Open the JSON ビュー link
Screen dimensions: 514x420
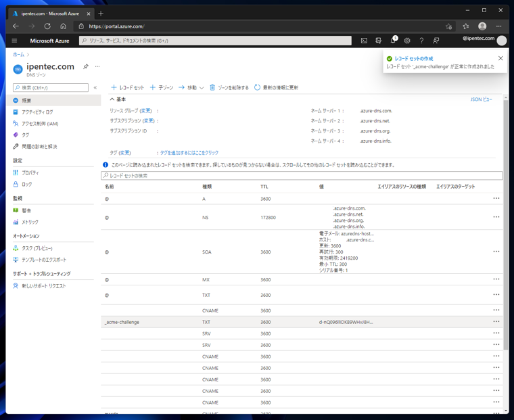tap(482, 99)
